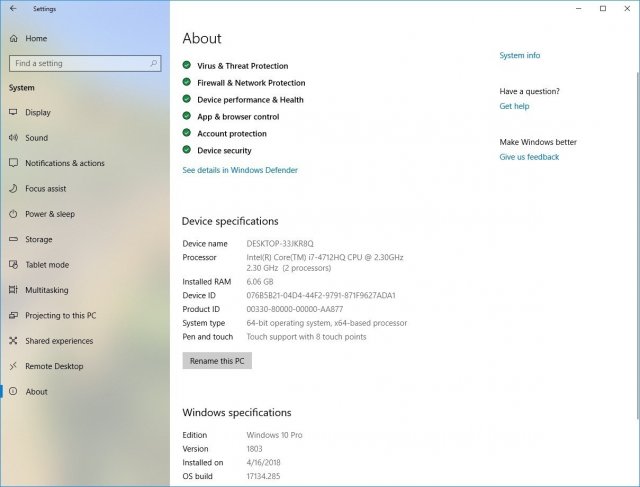
Task: Focus the Find a setting search box
Action: 85,63
